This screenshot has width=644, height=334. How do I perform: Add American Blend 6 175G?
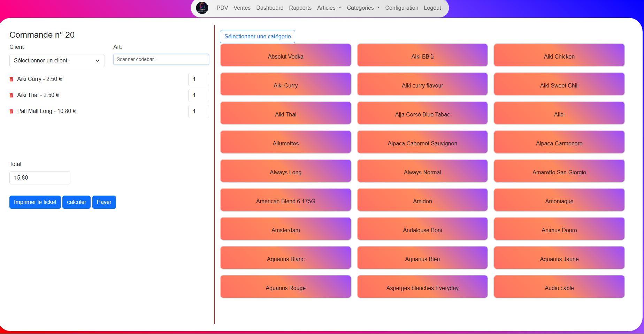285,200
